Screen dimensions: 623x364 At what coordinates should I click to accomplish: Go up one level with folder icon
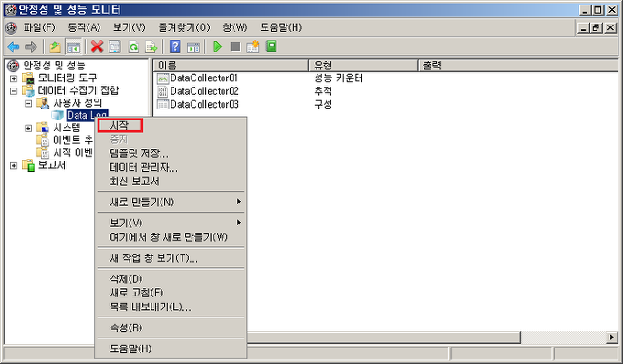coord(56,47)
